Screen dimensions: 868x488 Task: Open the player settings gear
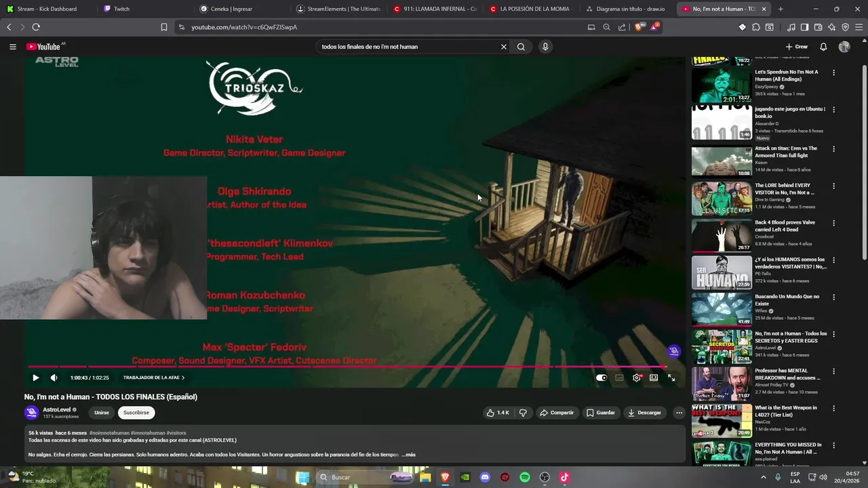636,378
